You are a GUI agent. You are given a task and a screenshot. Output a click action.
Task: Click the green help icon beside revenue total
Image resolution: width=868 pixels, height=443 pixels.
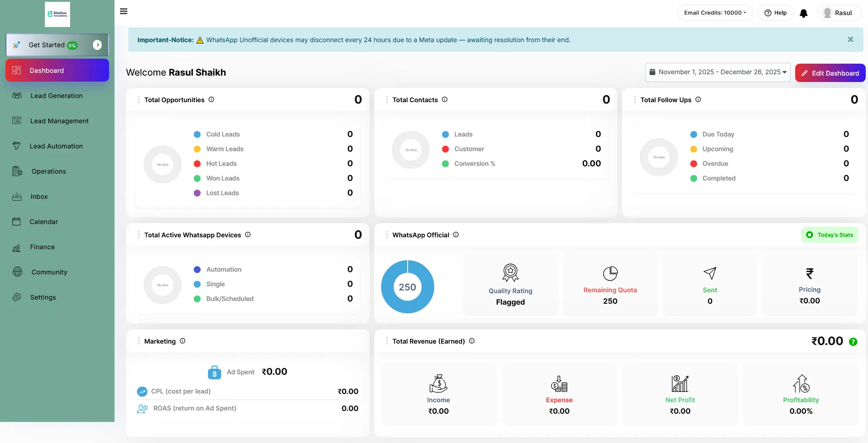[x=853, y=342]
